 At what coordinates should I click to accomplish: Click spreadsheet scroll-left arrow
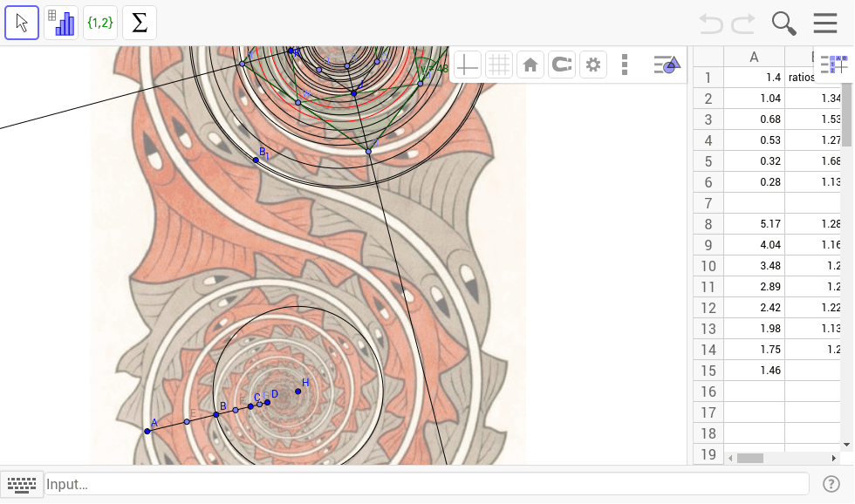pyautogui.click(x=730, y=459)
